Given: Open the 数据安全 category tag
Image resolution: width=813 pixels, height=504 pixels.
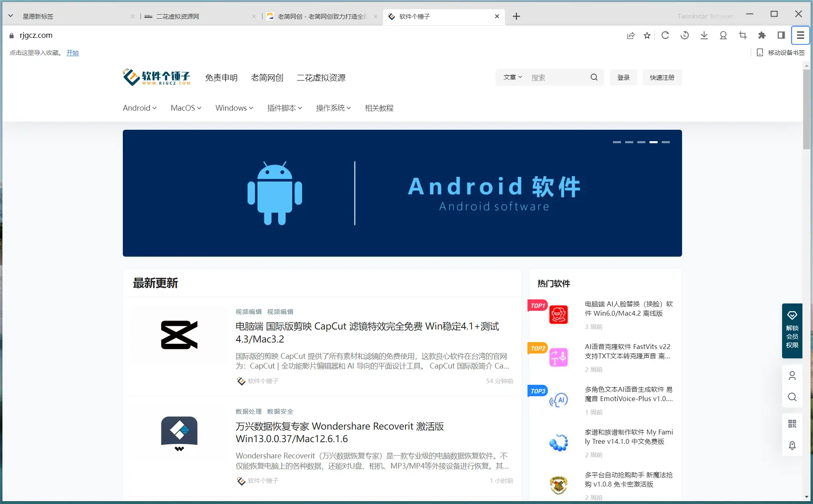Looking at the screenshot, I should (x=280, y=411).
